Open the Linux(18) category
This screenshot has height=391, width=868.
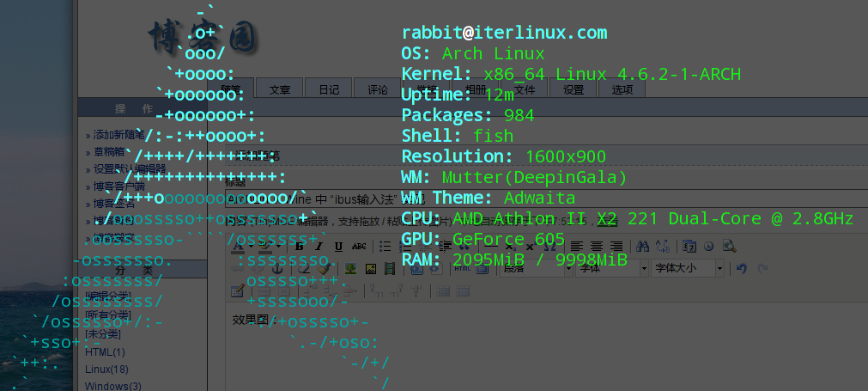[106, 369]
